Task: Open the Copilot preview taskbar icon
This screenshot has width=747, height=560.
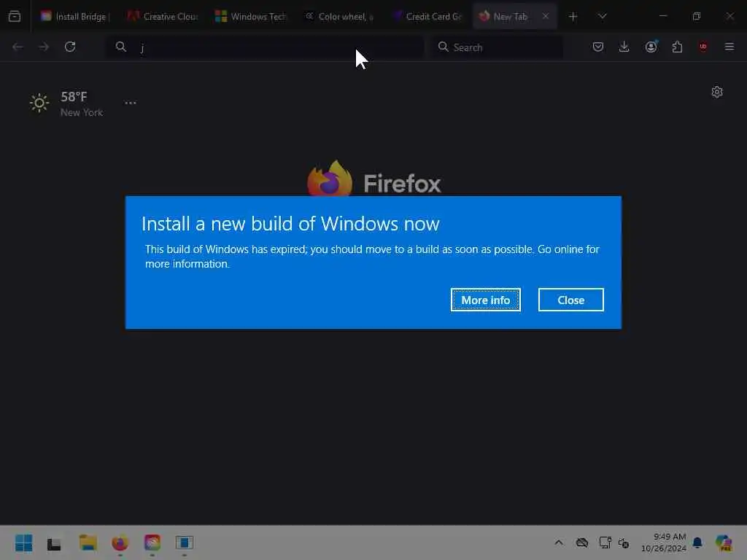Action: click(x=723, y=542)
